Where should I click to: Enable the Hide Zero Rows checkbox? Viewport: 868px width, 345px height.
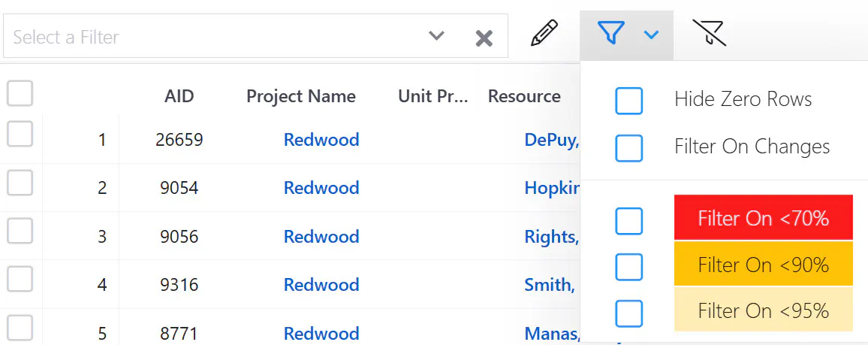pyautogui.click(x=629, y=100)
